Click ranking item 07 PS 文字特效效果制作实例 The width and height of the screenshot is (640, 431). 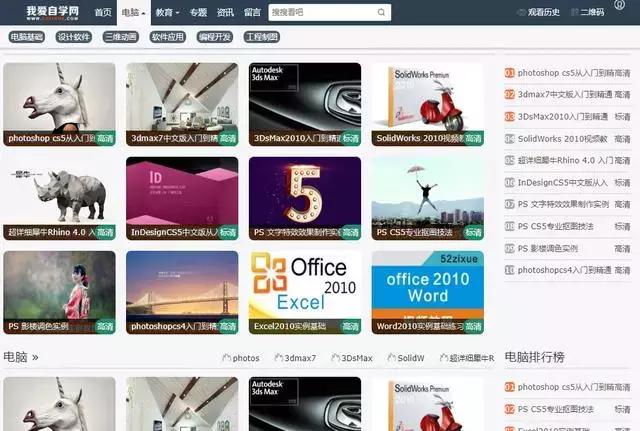point(567,204)
